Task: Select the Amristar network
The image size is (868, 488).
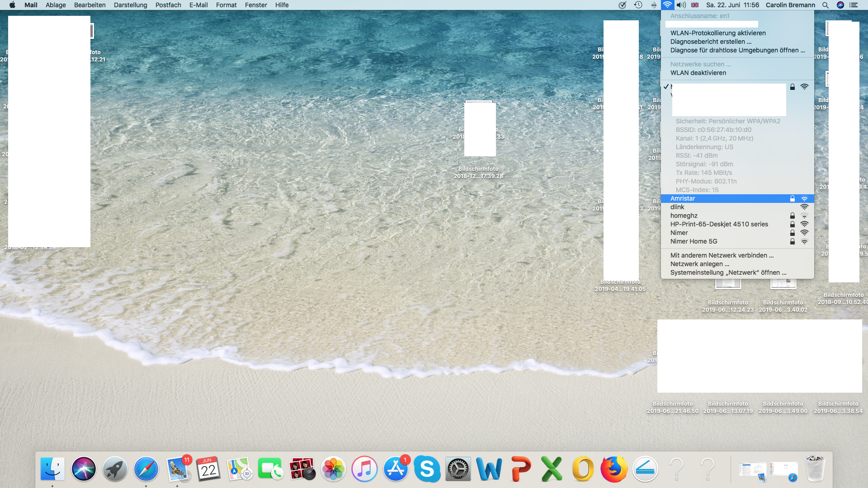Action: (x=683, y=198)
